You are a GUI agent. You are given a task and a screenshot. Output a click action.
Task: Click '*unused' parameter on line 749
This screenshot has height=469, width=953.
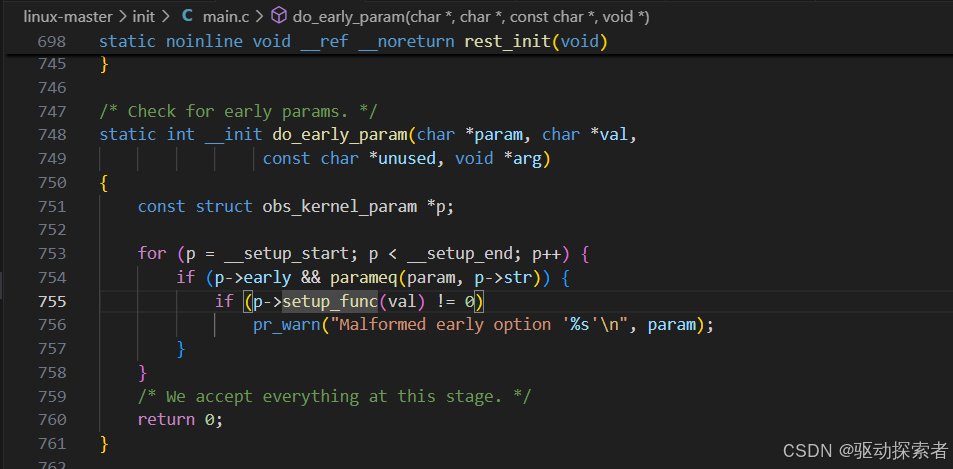click(402, 159)
